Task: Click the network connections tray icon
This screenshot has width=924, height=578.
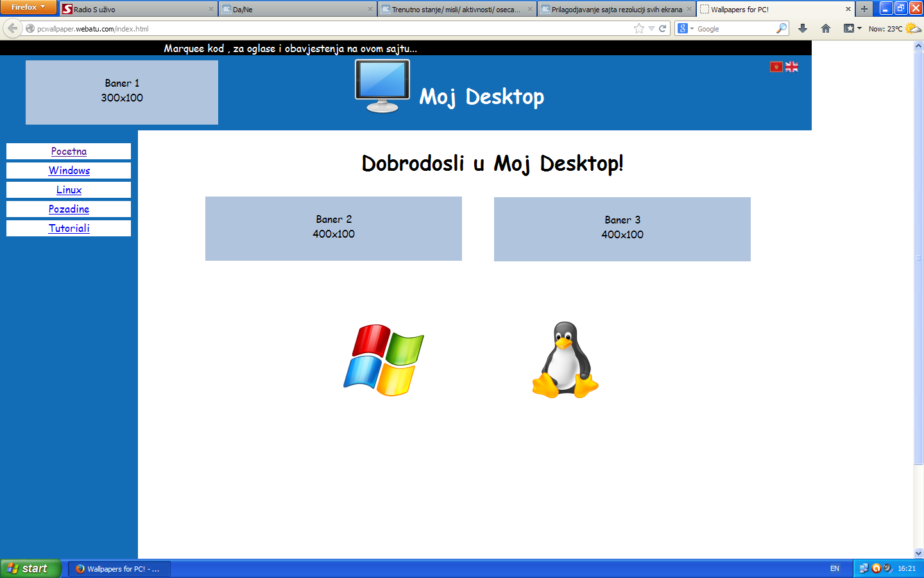Action: coord(864,568)
